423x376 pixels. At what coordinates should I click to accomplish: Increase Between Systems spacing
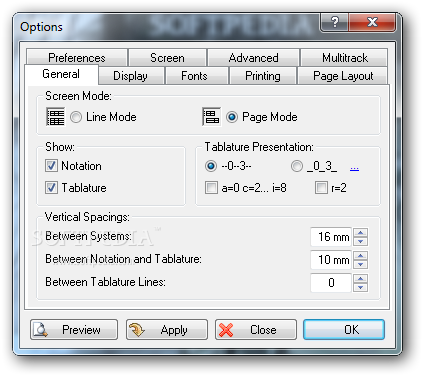(x=360, y=233)
